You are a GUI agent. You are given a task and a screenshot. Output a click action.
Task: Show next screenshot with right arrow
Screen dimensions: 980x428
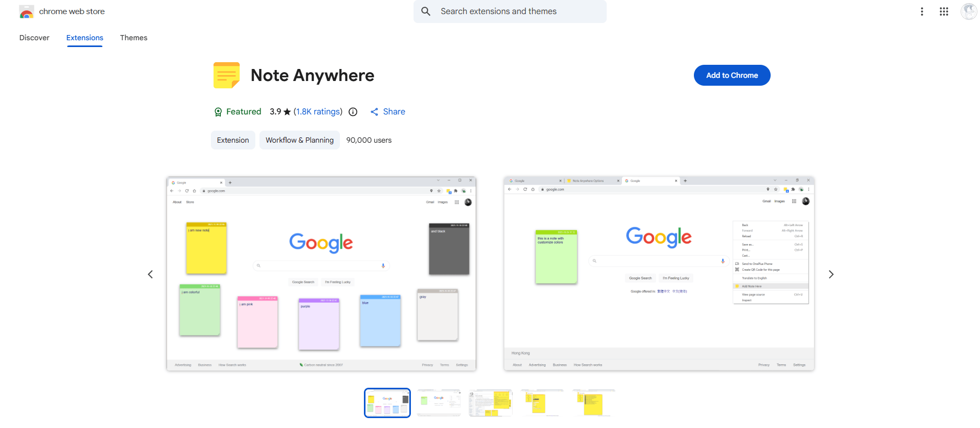pyautogui.click(x=831, y=274)
